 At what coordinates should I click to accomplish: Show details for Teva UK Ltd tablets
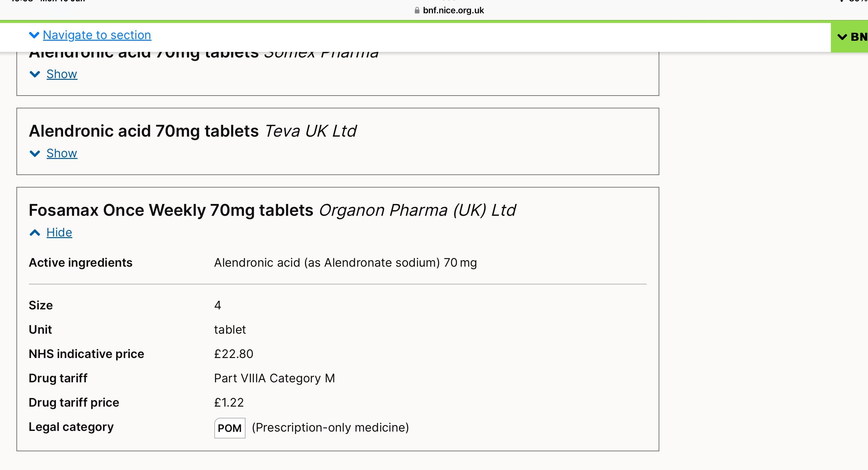pyautogui.click(x=62, y=153)
